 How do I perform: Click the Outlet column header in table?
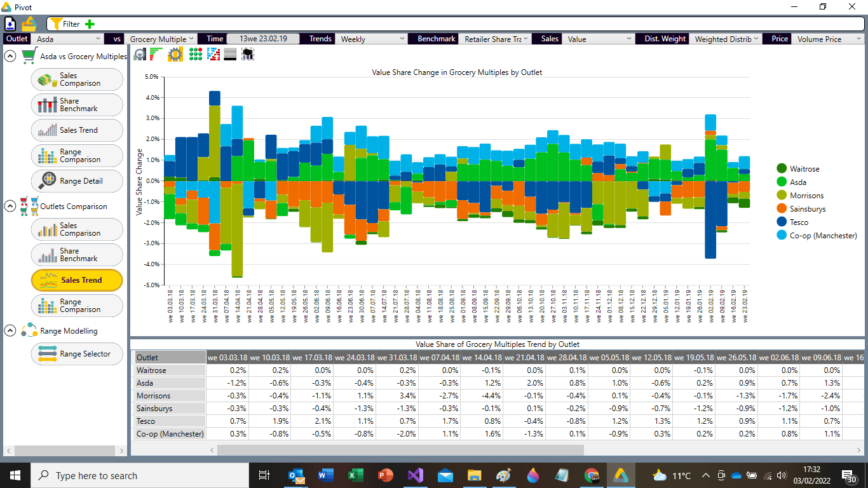[170, 358]
